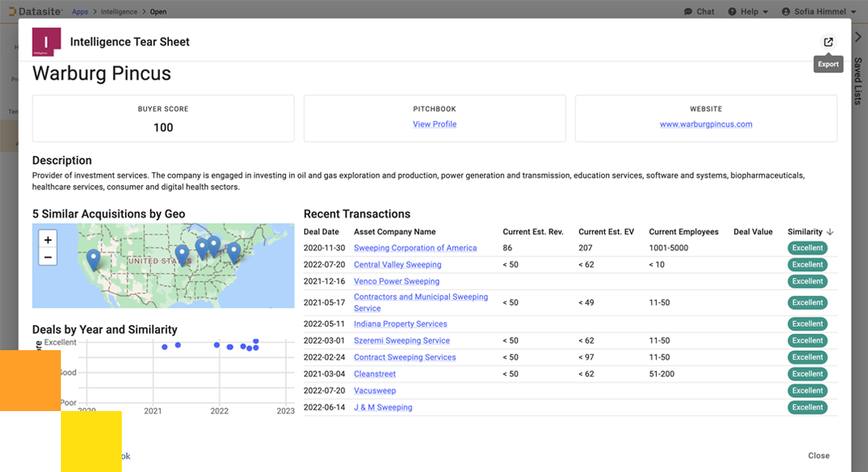Click the East Coast map pin

(x=234, y=252)
